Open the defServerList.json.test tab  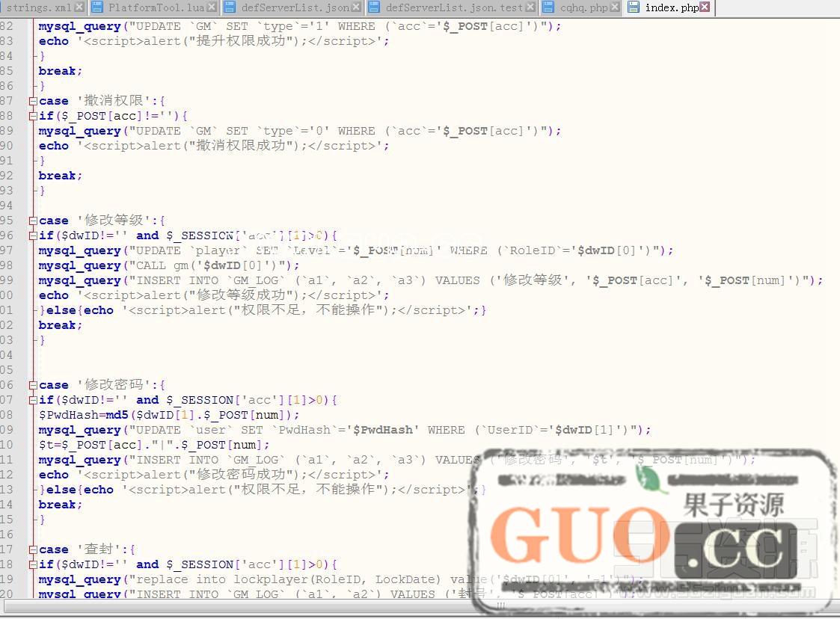pyautogui.click(x=454, y=7)
